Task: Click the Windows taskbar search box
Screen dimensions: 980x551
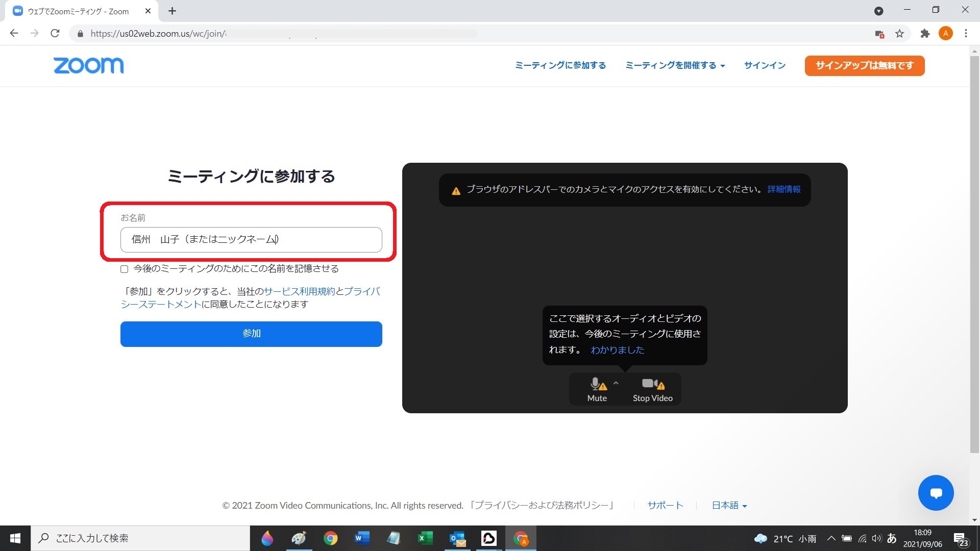Action: [141, 538]
